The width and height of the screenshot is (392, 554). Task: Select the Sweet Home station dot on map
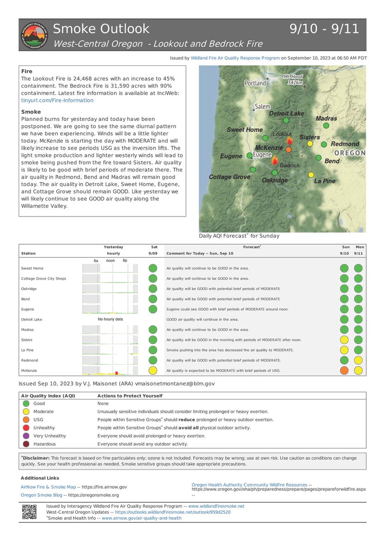click(265, 138)
